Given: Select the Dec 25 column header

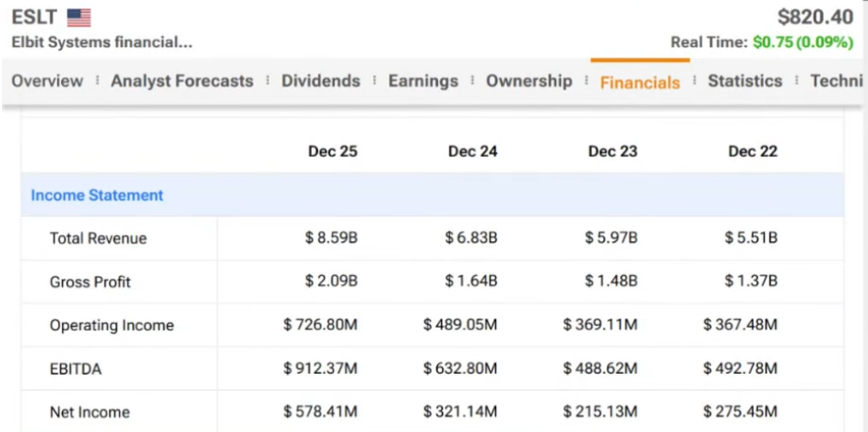Looking at the screenshot, I should point(333,151).
